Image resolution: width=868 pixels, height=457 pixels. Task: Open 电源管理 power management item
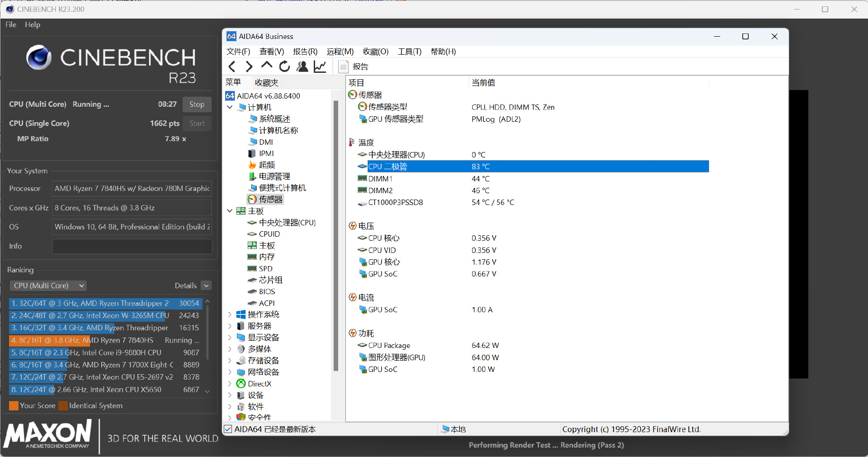(x=269, y=176)
